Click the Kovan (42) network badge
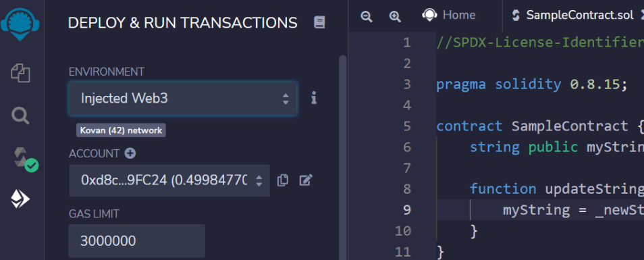 121,130
